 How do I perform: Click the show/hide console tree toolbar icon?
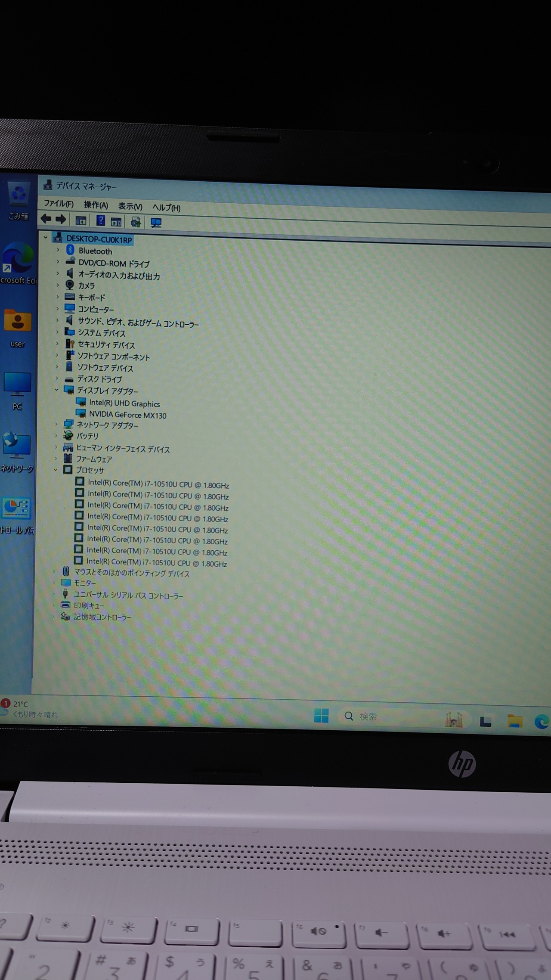(x=81, y=221)
